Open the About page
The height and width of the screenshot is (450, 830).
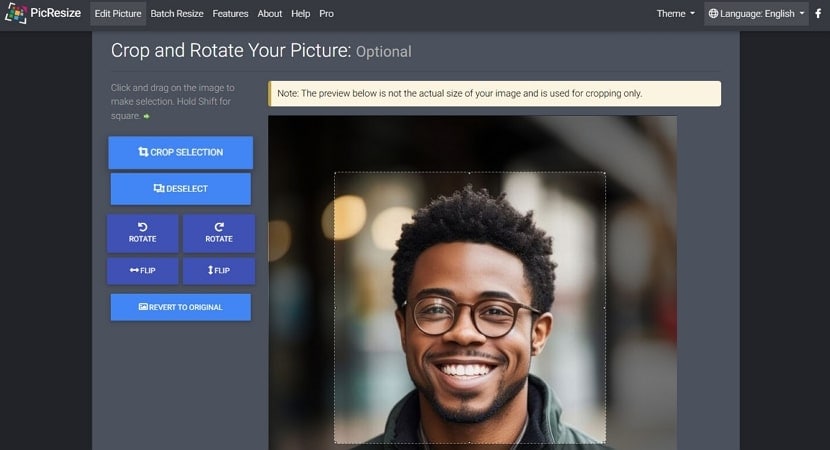tap(269, 14)
